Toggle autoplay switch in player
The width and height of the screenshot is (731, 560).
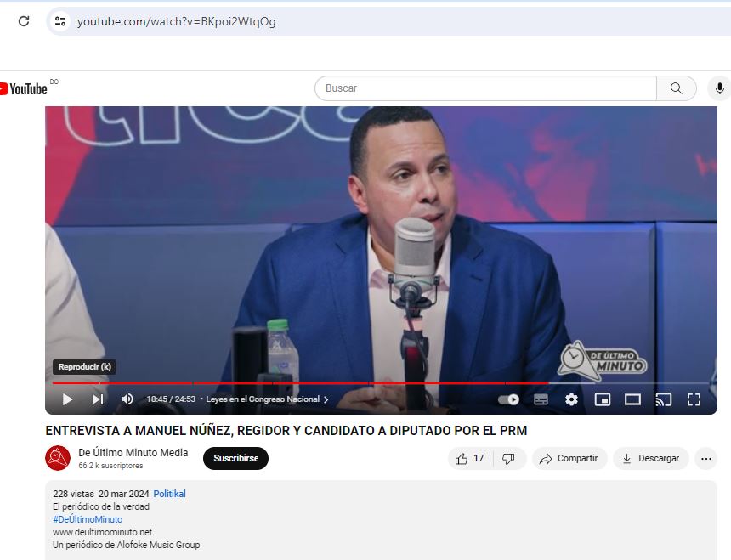tap(508, 399)
